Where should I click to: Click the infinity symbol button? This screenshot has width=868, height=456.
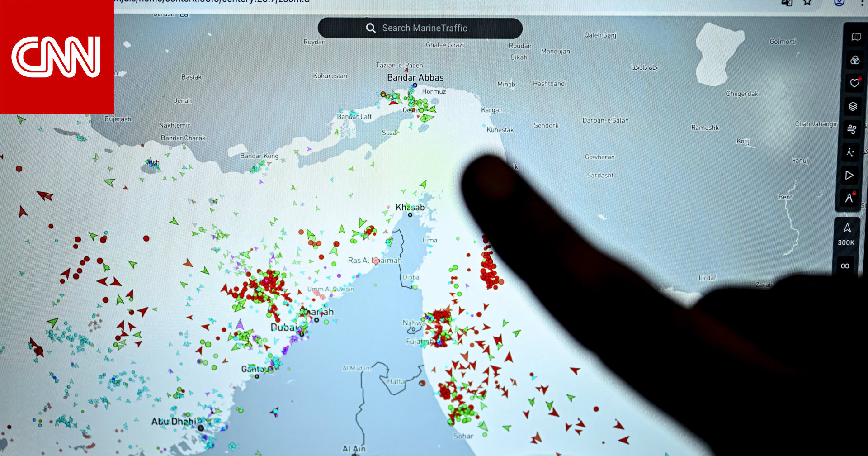tap(844, 266)
